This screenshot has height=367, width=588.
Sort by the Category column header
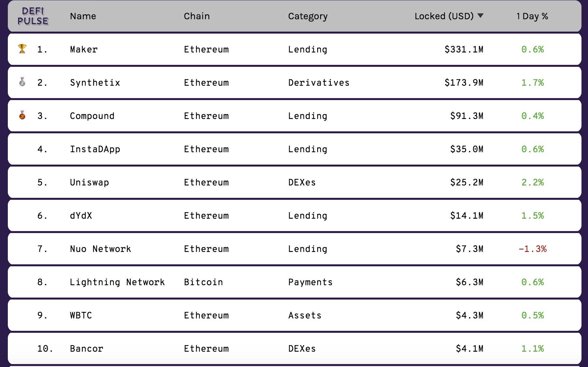pos(308,16)
